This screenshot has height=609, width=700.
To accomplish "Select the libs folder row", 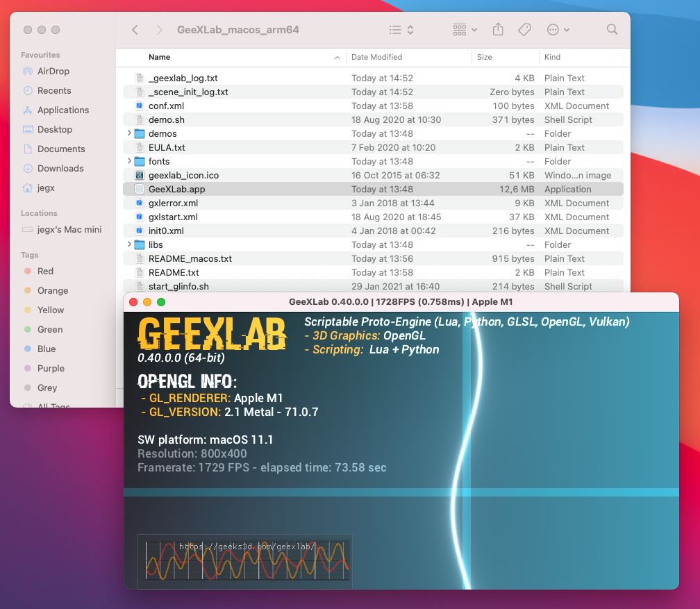I will [x=373, y=244].
